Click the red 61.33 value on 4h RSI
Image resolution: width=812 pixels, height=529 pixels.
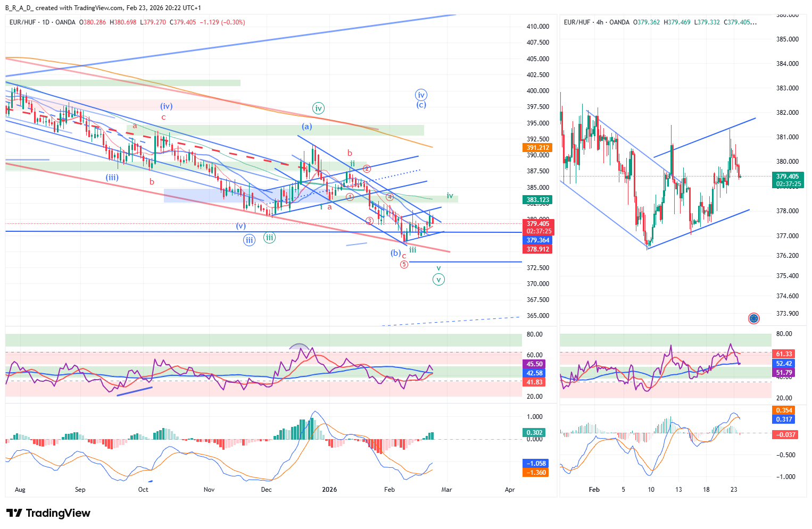784,354
